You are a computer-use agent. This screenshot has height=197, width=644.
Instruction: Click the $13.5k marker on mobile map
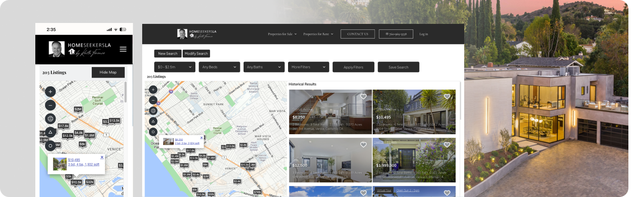click(114, 121)
